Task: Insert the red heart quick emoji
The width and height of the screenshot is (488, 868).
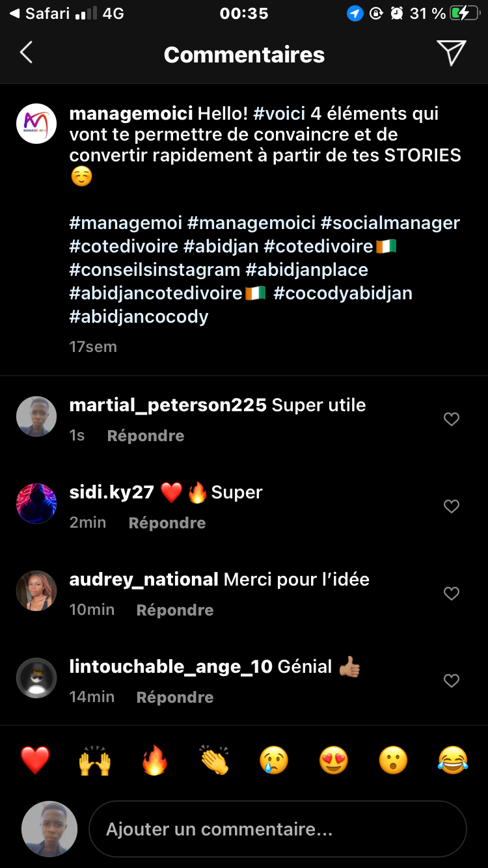Action: coord(35,760)
